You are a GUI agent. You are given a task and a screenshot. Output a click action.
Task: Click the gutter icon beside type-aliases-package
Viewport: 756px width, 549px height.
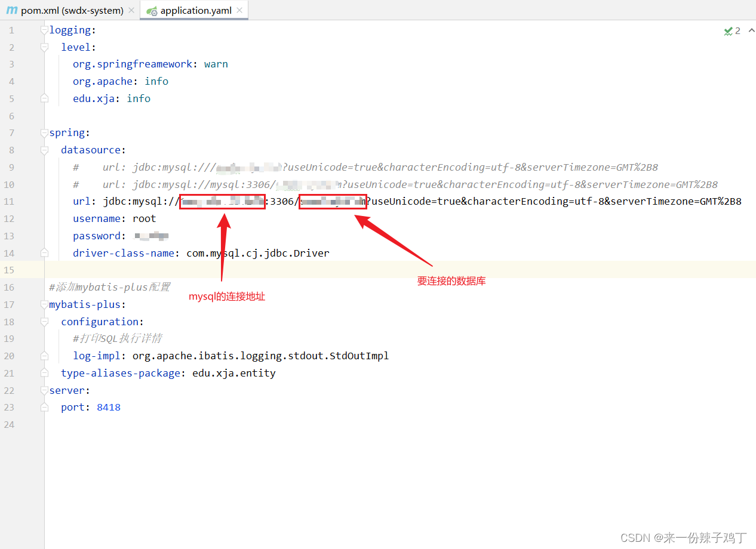click(44, 373)
